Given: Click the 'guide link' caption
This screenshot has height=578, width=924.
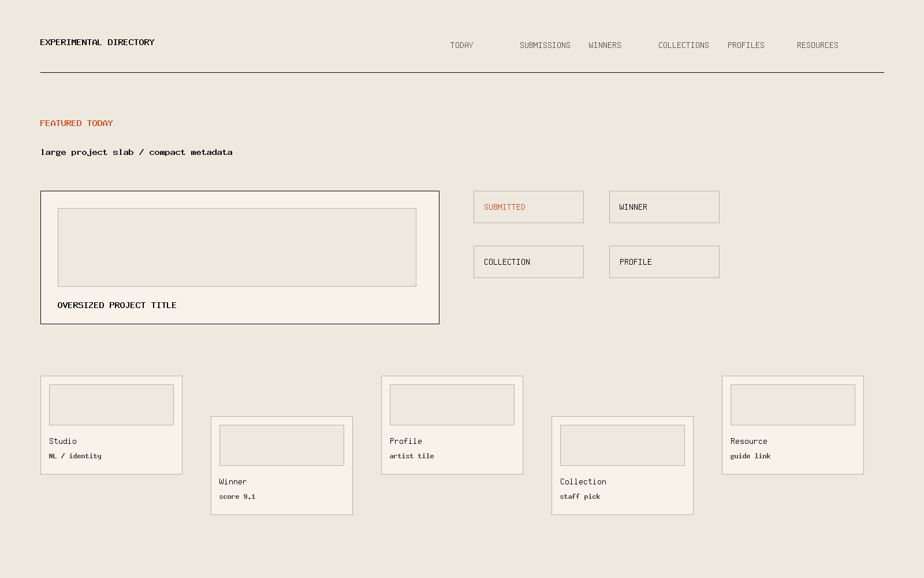Looking at the screenshot, I should [x=750, y=456].
